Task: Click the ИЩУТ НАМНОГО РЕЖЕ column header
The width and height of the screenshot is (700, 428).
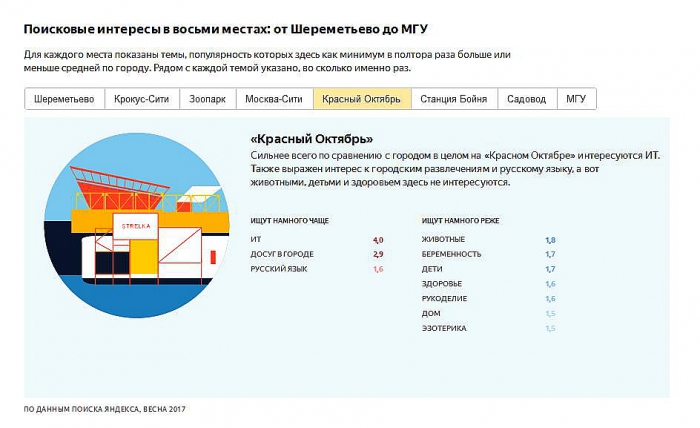Action: [x=460, y=220]
